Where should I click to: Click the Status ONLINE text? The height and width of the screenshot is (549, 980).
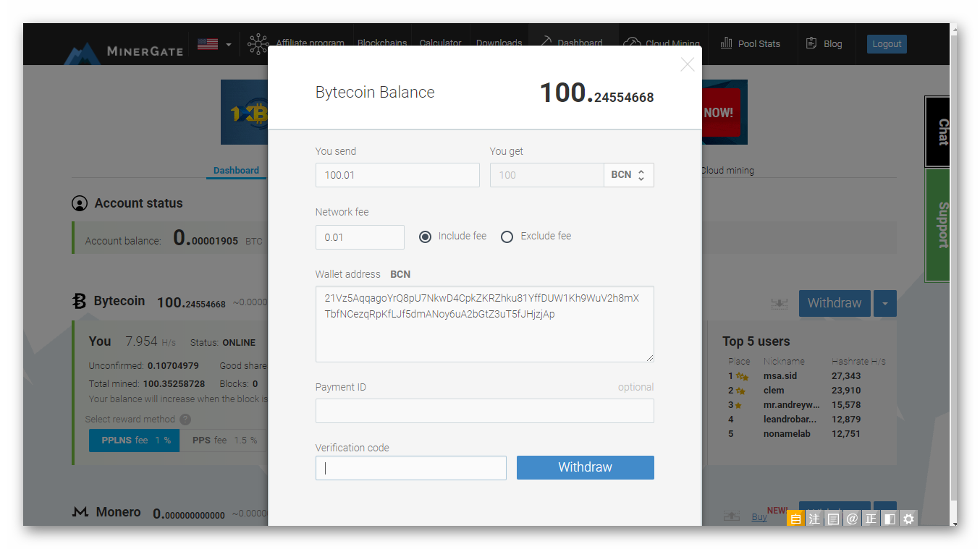239,342
